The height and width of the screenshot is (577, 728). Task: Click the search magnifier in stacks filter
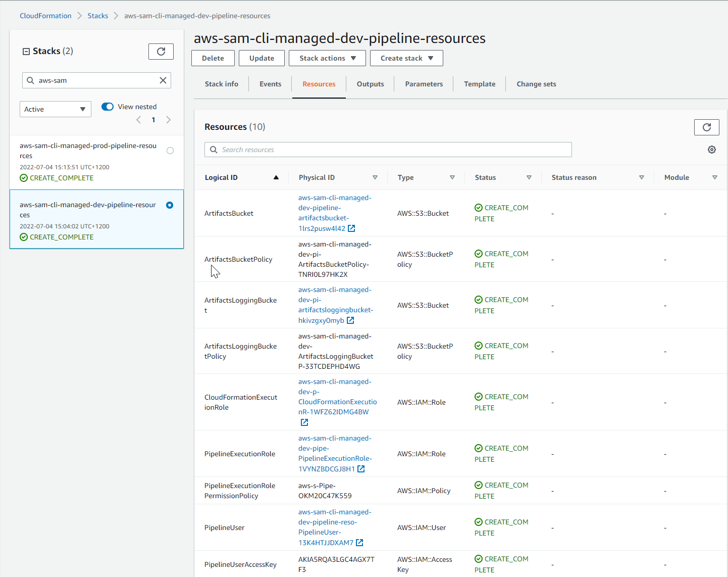pyautogui.click(x=31, y=80)
